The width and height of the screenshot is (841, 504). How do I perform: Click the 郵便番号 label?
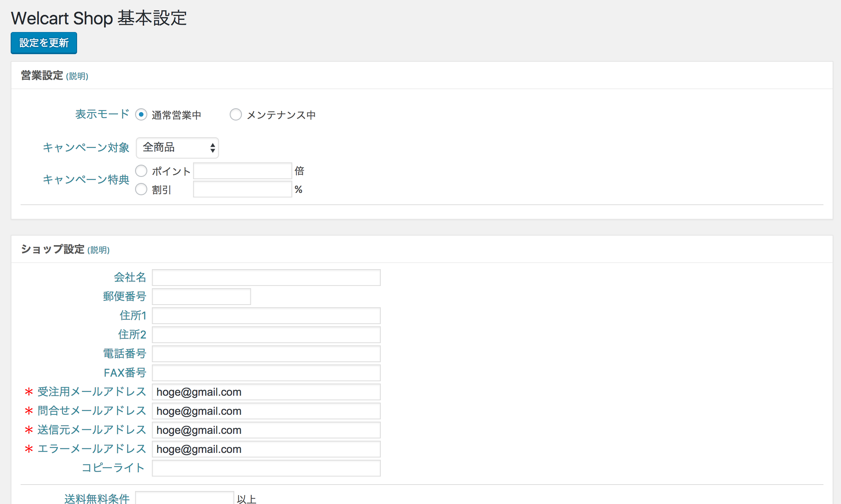(x=125, y=297)
